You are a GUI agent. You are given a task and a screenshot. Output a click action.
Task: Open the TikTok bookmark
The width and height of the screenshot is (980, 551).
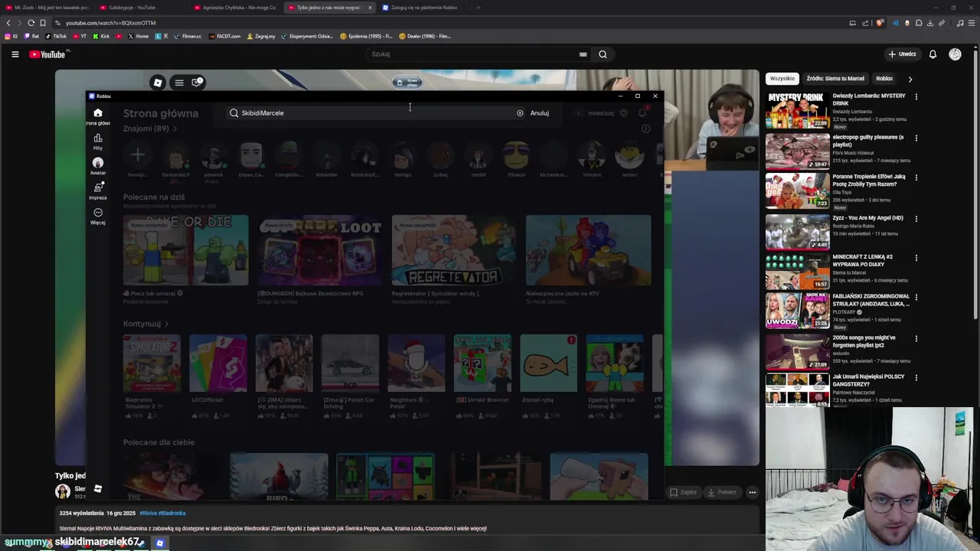(x=56, y=36)
